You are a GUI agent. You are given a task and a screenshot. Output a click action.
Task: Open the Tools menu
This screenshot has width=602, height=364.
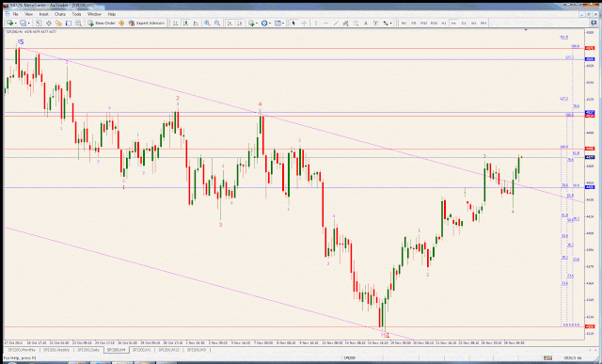click(x=76, y=14)
